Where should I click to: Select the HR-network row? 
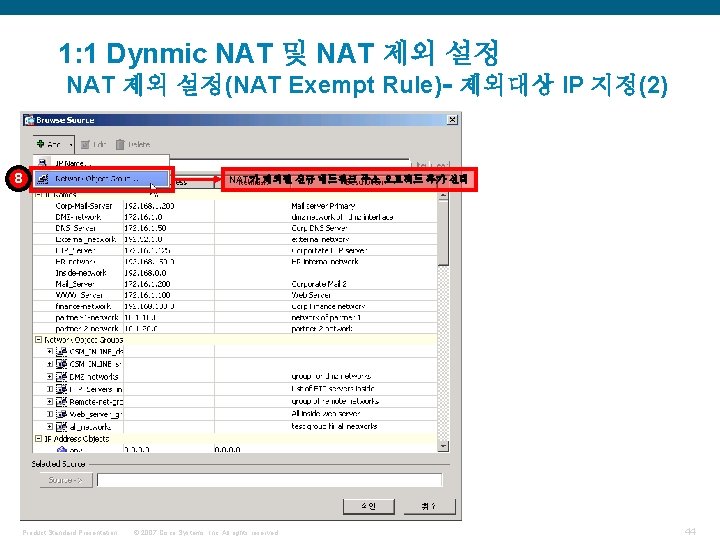click(x=235, y=262)
